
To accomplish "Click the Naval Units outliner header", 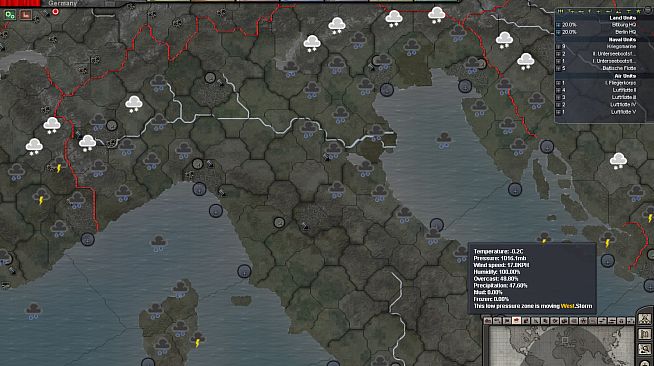I will pyautogui.click(x=622, y=40).
